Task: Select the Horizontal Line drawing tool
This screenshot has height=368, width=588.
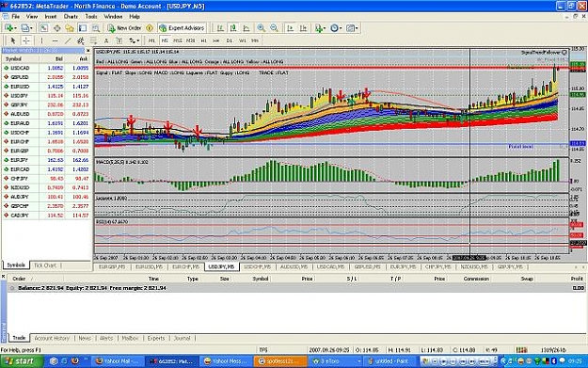Action: (x=55, y=40)
